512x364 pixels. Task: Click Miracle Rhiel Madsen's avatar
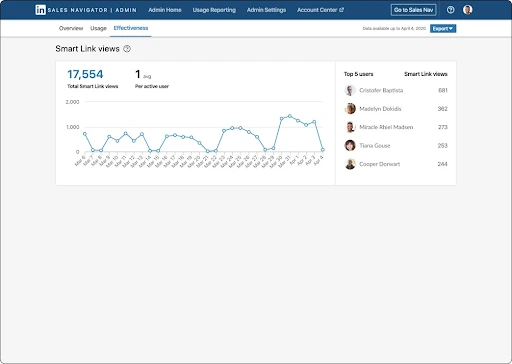click(x=350, y=127)
